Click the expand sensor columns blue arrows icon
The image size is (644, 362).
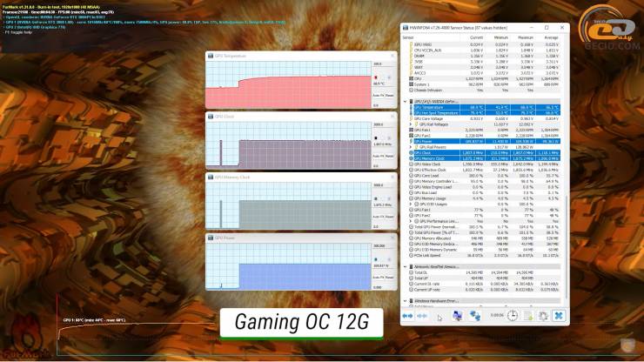[407, 316]
